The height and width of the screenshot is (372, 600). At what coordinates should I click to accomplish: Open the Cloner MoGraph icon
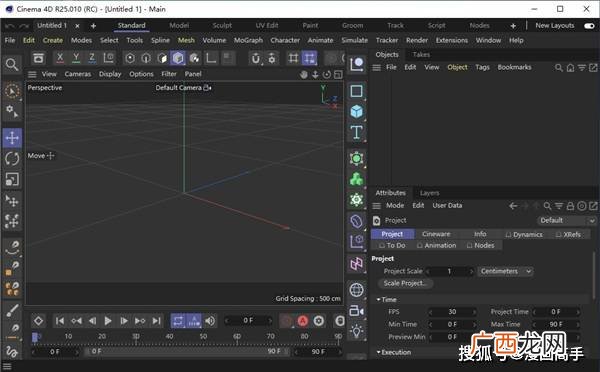[x=356, y=179]
